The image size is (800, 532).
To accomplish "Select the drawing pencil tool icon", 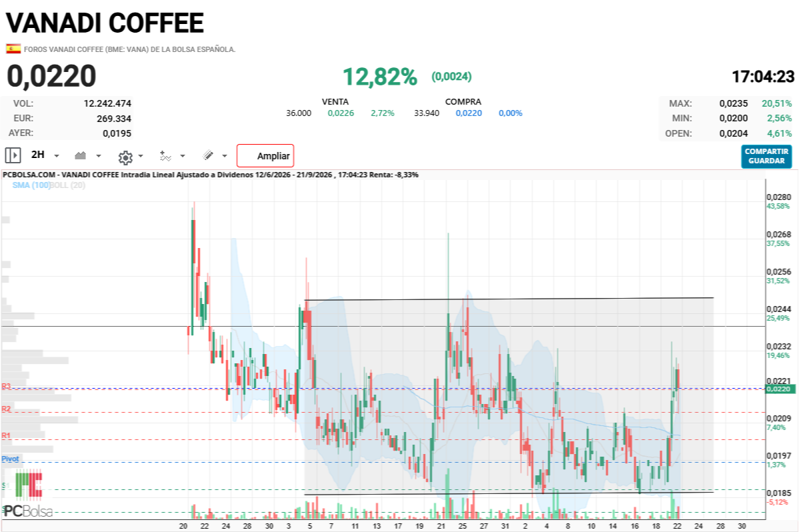I will 208,155.
